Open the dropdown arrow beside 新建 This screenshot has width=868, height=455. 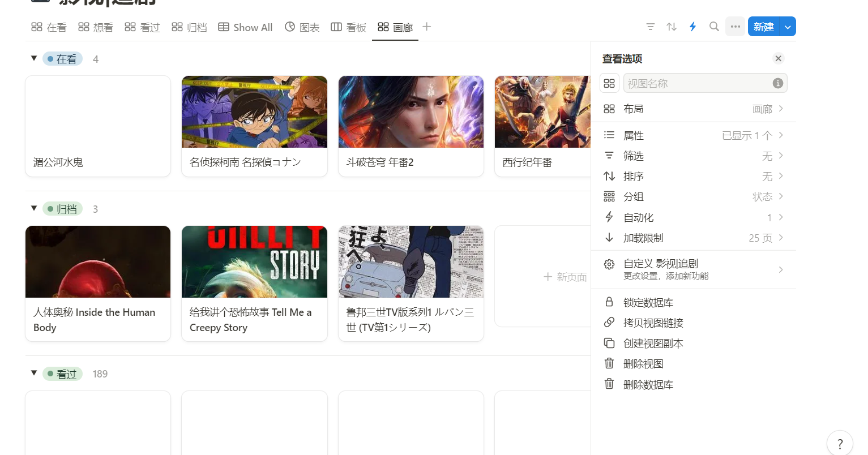(x=788, y=27)
